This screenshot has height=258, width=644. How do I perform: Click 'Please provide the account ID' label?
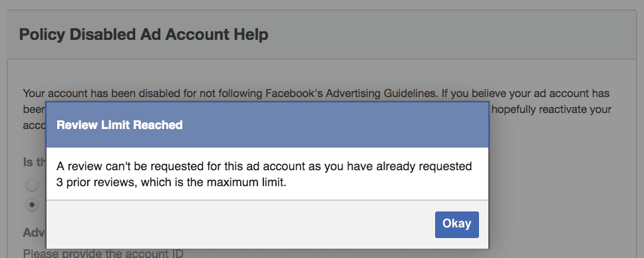coord(103,253)
